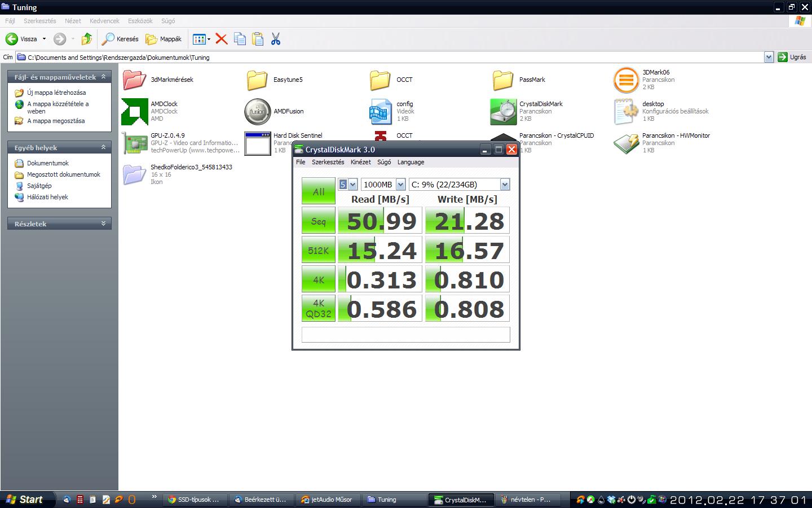This screenshot has height=508, width=812.
Task: Select the ShedkoFolderico3 icon file
Action: 134,174
